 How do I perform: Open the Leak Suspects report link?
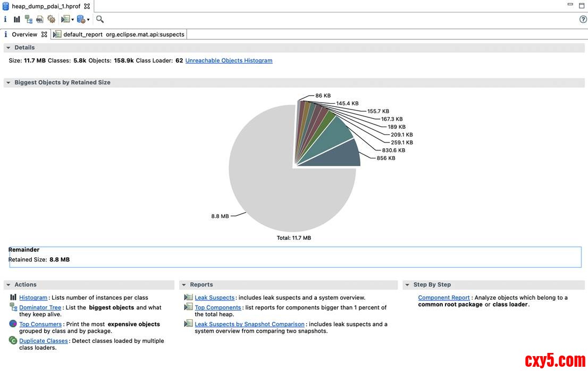(x=214, y=298)
